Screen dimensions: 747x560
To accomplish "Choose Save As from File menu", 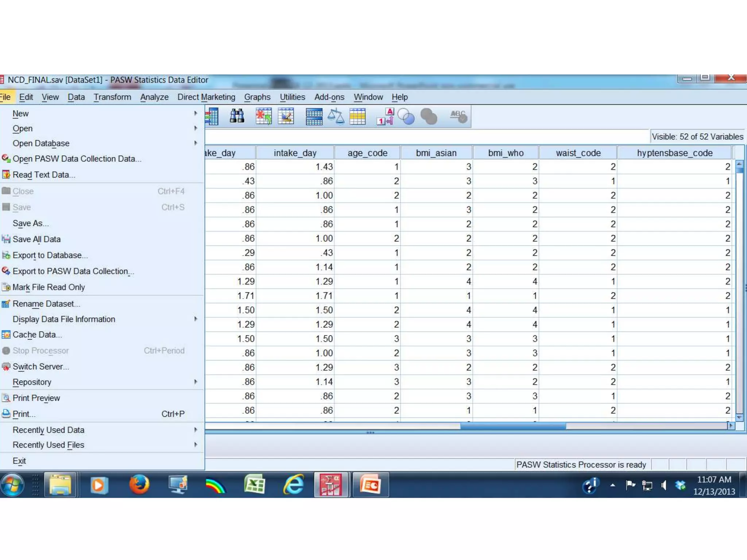I will [31, 223].
